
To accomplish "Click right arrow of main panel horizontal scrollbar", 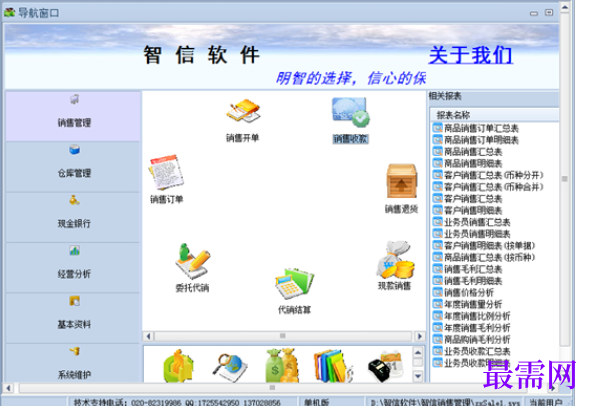I will click(x=420, y=336).
